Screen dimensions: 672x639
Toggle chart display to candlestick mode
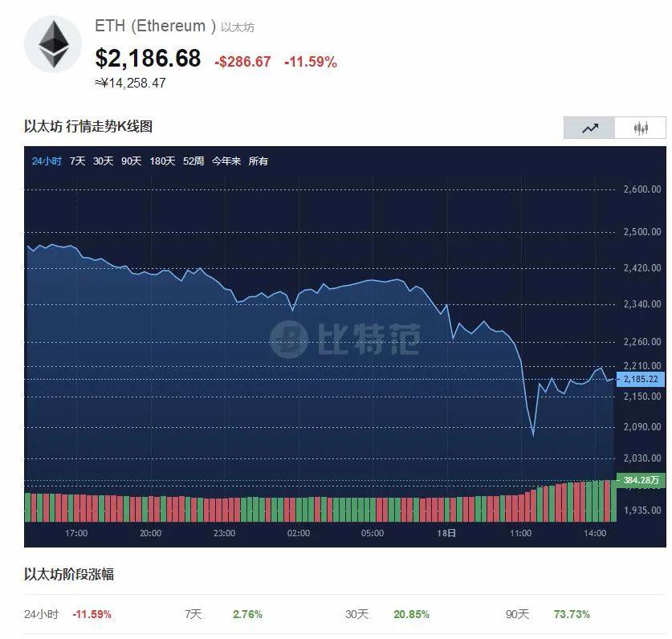coord(639,128)
